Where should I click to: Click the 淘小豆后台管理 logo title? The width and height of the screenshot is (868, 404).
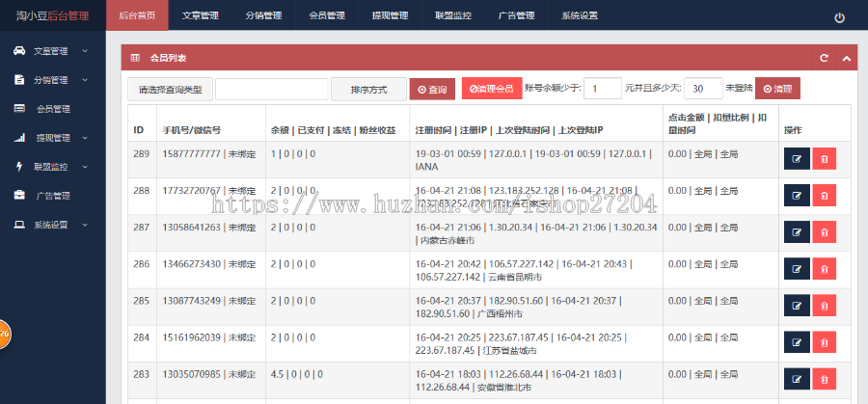coord(53,16)
